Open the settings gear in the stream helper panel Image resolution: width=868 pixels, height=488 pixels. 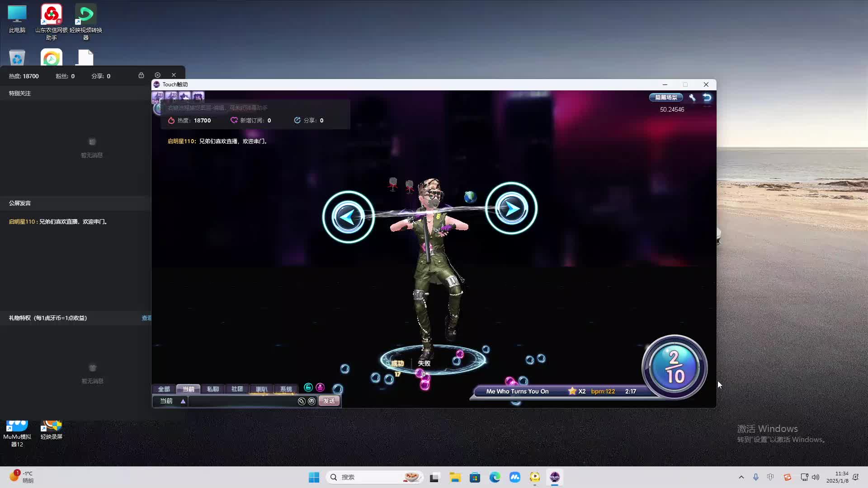(x=157, y=75)
